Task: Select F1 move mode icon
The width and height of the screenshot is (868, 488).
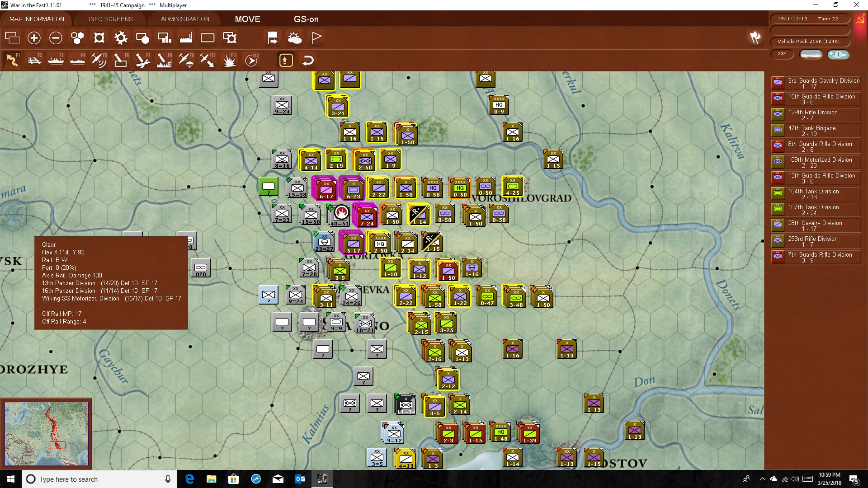Action: (12, 60)
